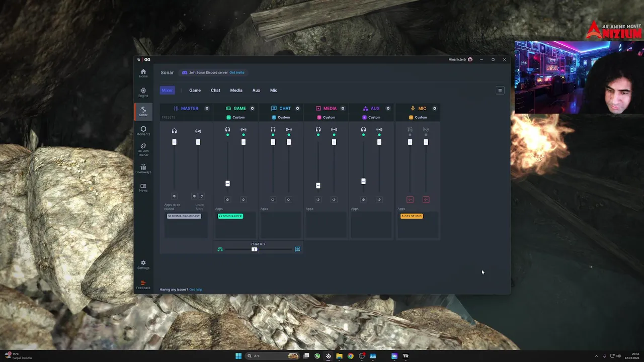Click the GAME headphone volume slider handle
Screen dimensions: 644x362
pyautogui.click(x=227, y=184)
